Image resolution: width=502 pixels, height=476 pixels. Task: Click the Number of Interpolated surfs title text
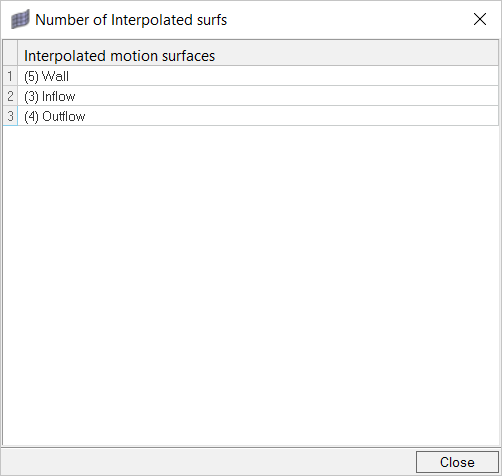pyautogui.click(x=131, y=20)
